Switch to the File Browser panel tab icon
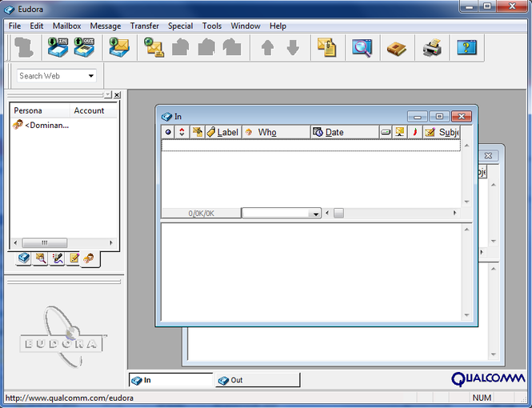This screenshot has height=408, width=532. pos(40,258)
